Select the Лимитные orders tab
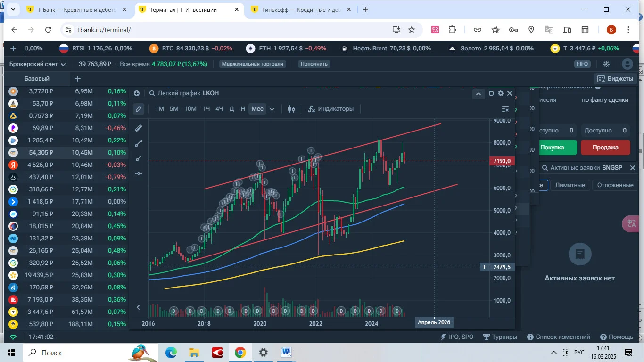This screenshot has width=644, height=362. coord(570,185)
